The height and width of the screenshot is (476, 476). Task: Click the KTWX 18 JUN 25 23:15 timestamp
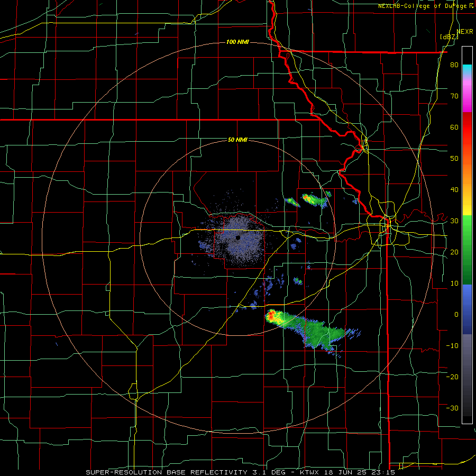(347, 472)
